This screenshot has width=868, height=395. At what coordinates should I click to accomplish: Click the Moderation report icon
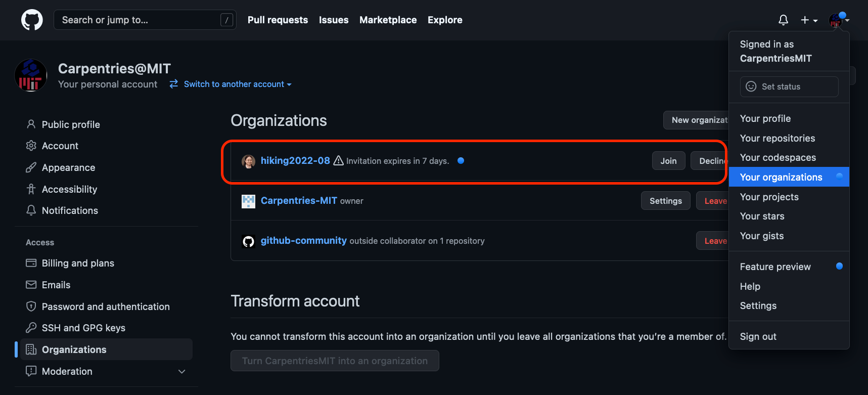tap(31, 371)
